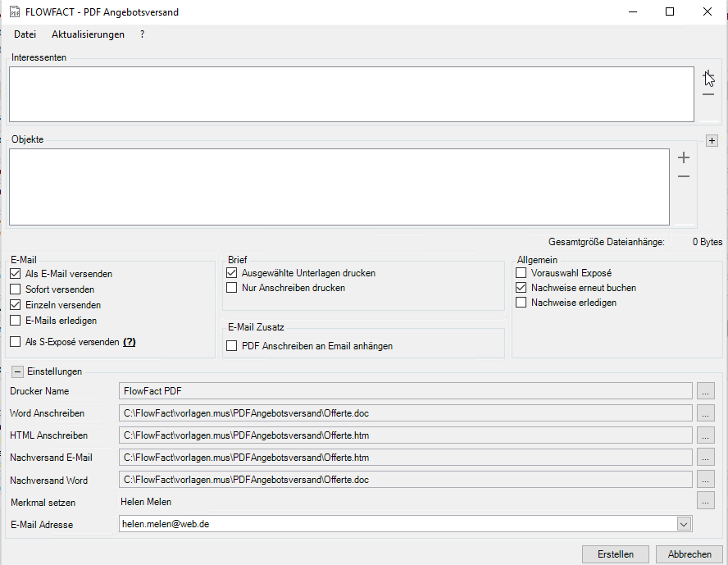
Task: Browse for Drucker Name with ... button
Action: point(706,391)
